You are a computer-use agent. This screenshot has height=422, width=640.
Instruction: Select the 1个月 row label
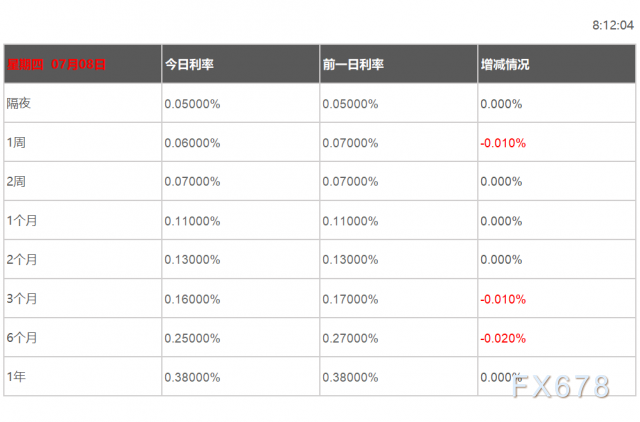22,220
